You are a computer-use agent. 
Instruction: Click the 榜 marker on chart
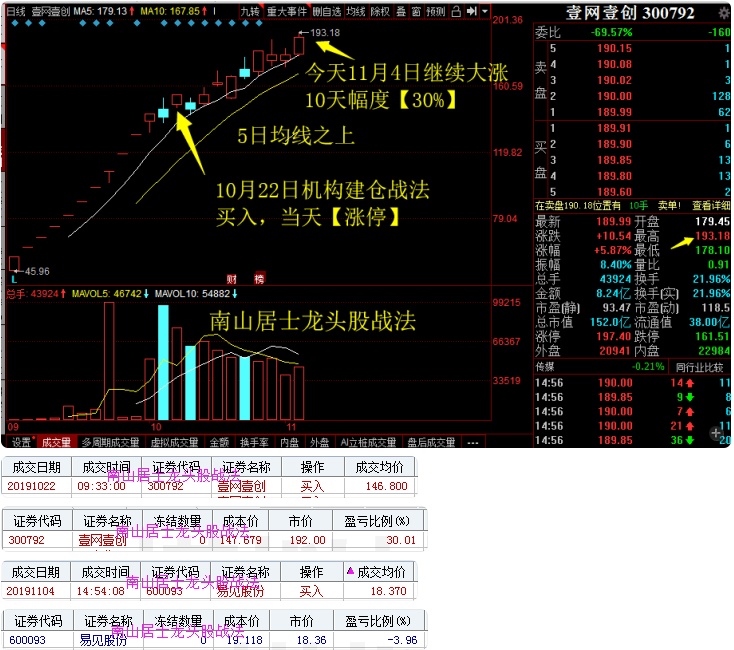point(259,278)
